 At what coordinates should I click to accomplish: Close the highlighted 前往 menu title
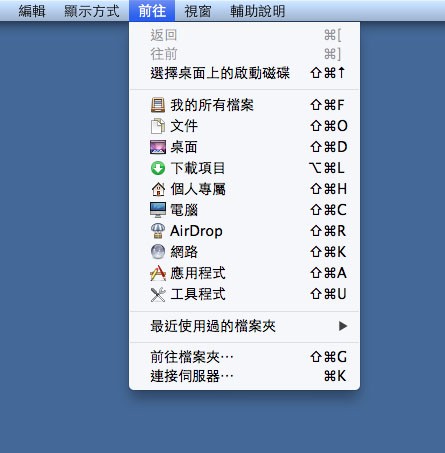(152, 11)
